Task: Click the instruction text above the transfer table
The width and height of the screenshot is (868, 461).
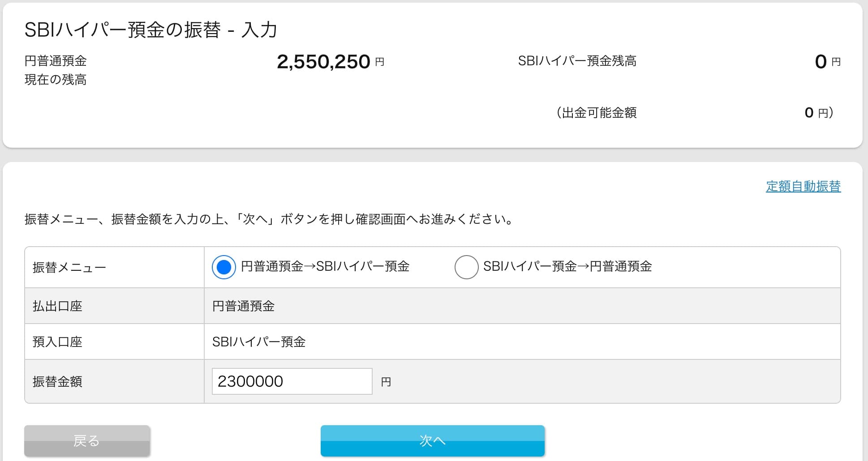Action: point(269,219)
